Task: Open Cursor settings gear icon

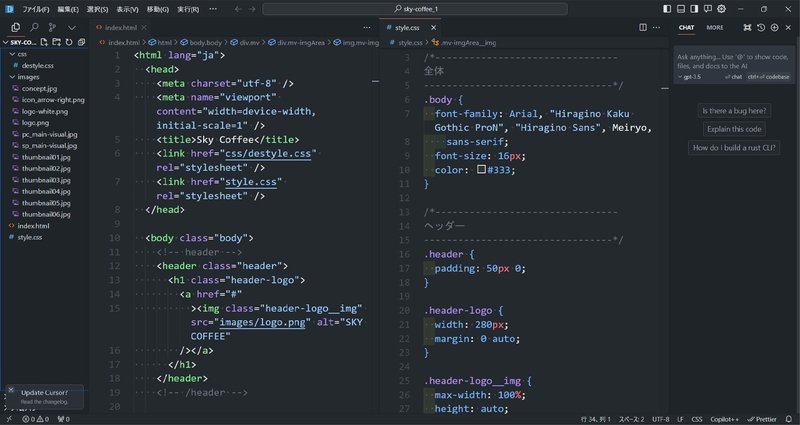Action: tap(721, 9)
